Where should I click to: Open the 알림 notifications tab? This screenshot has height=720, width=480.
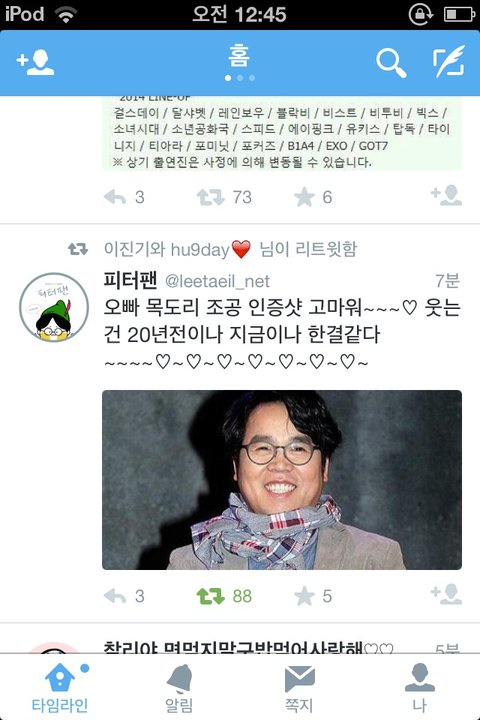click(x=180, y=687)
